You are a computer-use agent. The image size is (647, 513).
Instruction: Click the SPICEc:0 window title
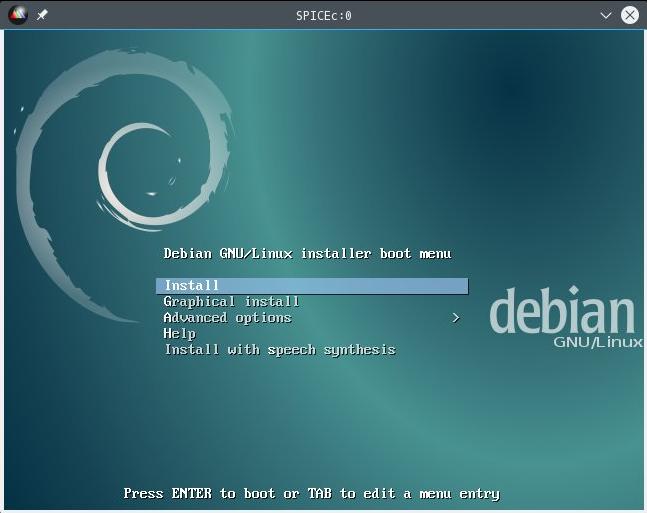(324, 16)
